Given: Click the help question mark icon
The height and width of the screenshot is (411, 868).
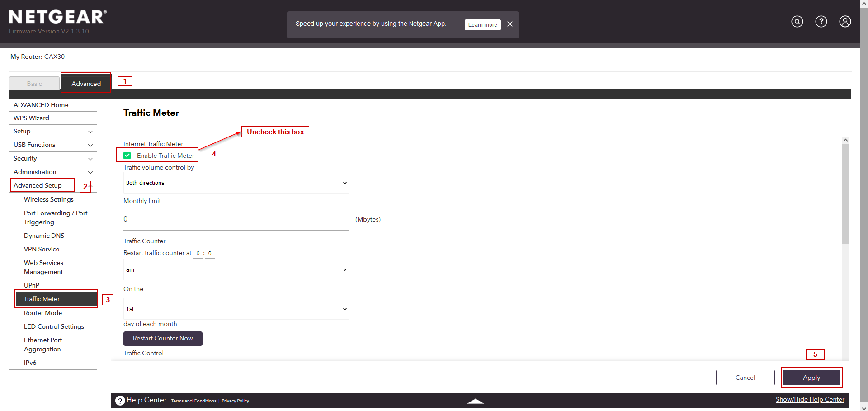Looking at the screenshot, I should pyautogui.click(x=821, y=21).
